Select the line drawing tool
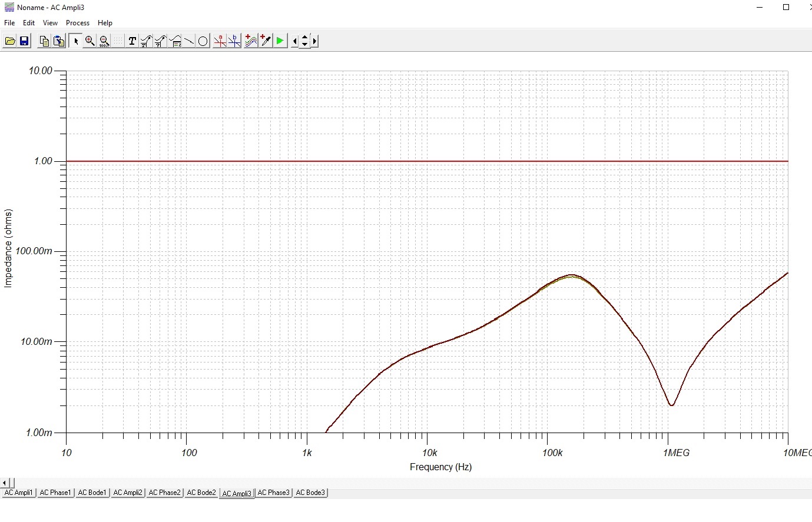The height and width of the screenshot is (522, 812). click(189, 41)
